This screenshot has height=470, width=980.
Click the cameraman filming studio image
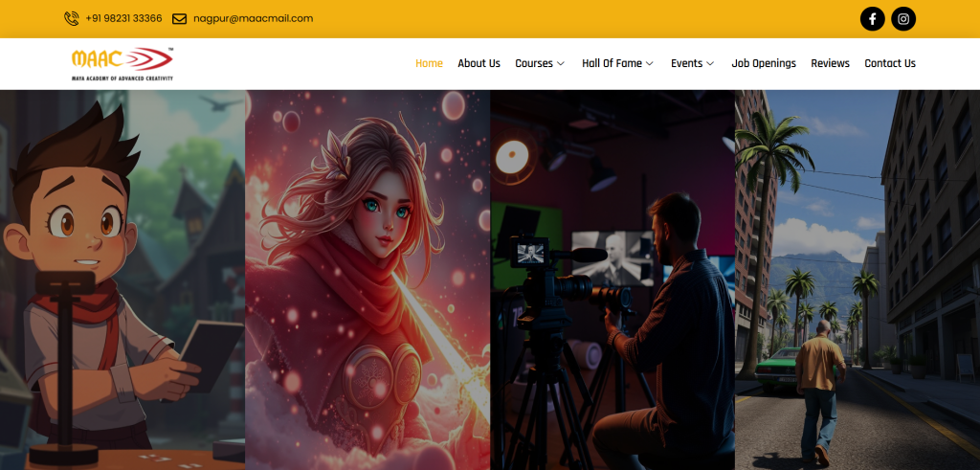point(612,280)
